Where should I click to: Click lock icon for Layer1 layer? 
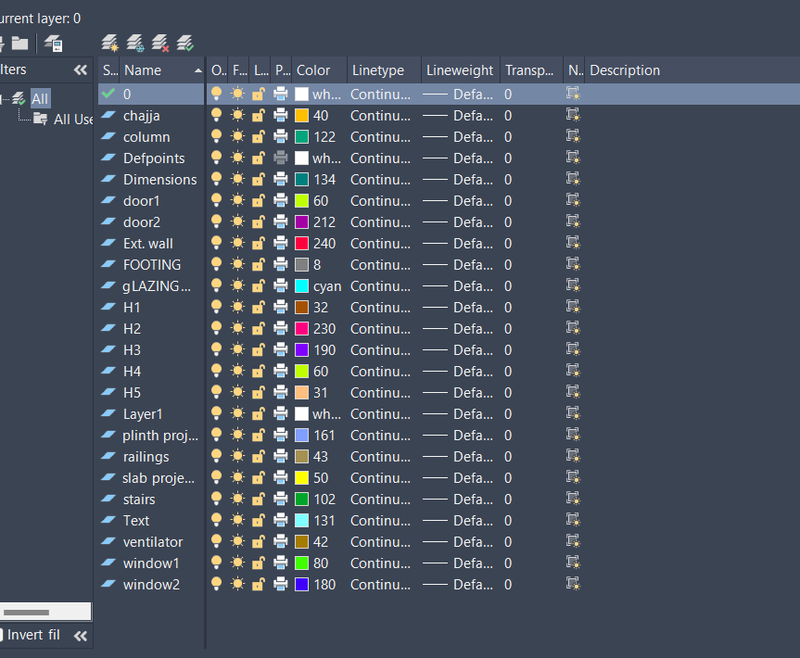(259, 414)
